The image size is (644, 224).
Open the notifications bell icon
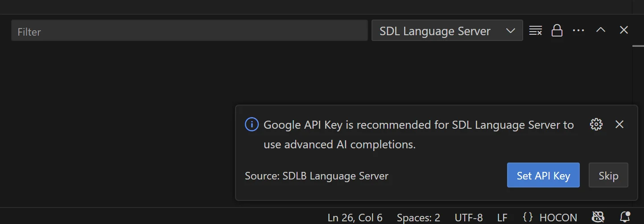coord(625,217)
